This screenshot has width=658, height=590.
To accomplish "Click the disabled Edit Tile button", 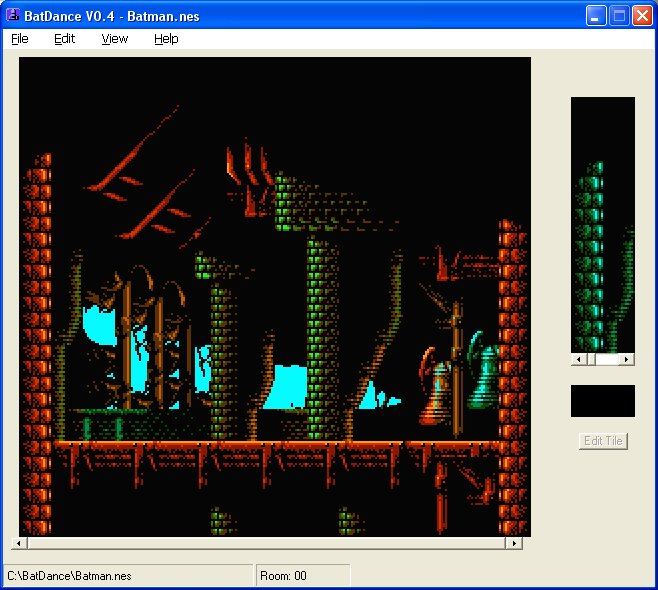I will click(x=603, y=441).
